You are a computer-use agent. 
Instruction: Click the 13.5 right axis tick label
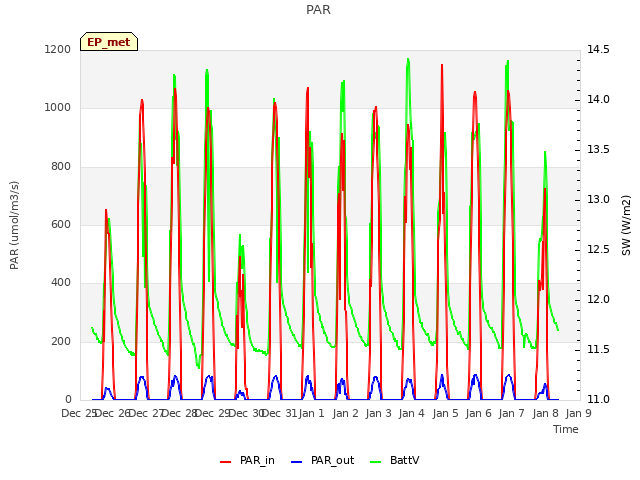pyautogui.click(x=598, y=149)
